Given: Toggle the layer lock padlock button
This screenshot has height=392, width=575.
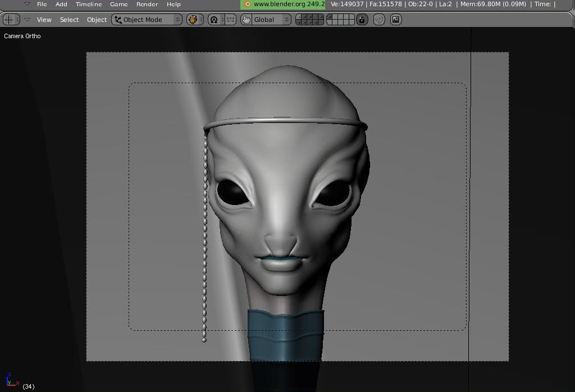Looking at the screenshot, I should pos(362,20).
